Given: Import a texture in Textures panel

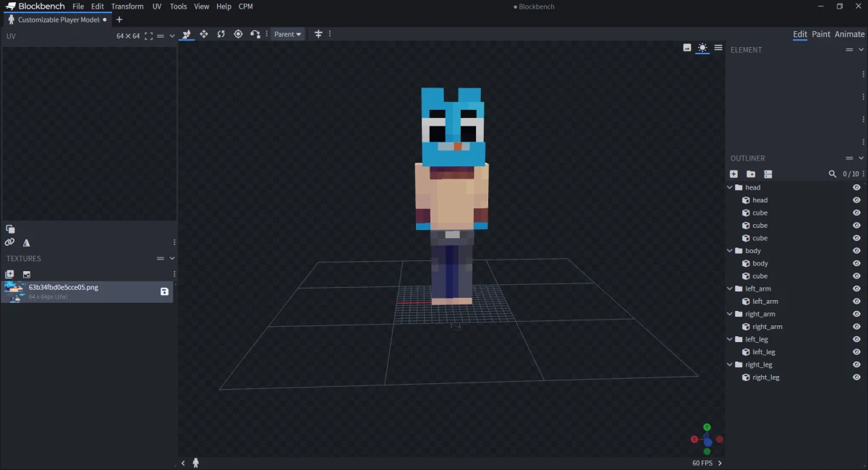Looking at the screenshot, I should [x=9, y=275].
